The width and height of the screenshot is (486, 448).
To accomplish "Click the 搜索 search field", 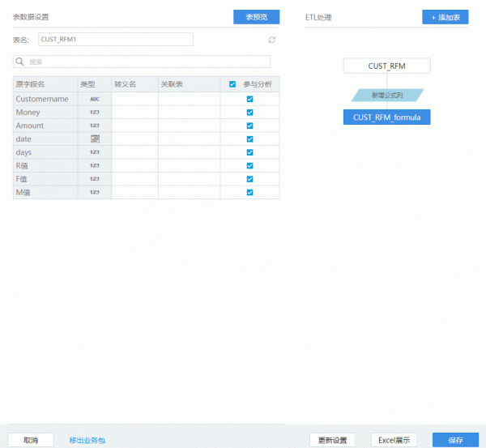I will click(x=142, y=62).
